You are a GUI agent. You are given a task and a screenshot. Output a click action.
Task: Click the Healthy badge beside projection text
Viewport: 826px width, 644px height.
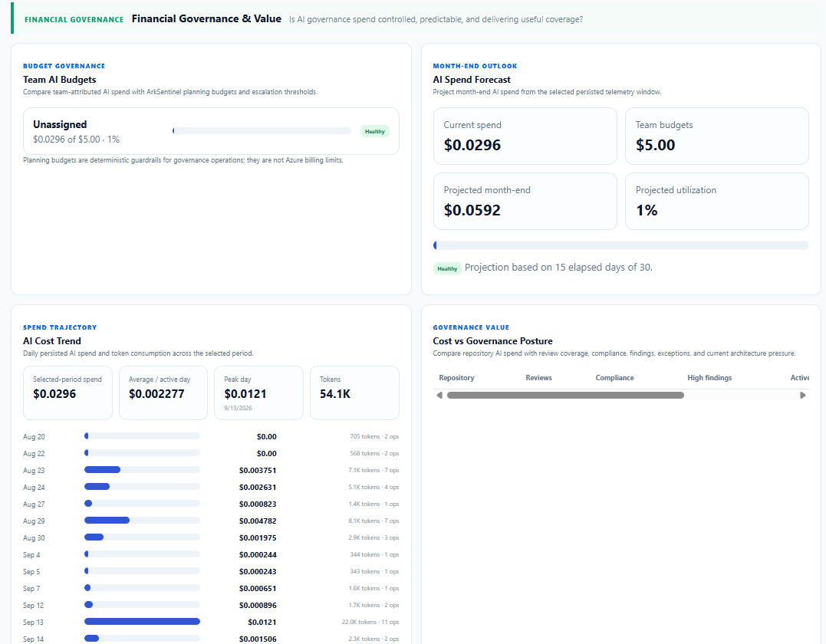[447, 268]
